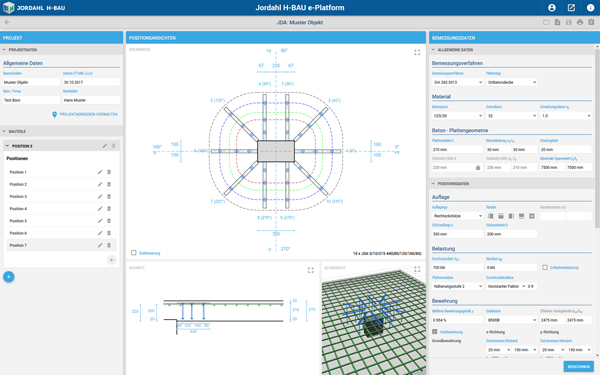This screenshot has height=375, width=600.
Task: Edit the Position 3 component header pencil icon
Action: point(104,146)
